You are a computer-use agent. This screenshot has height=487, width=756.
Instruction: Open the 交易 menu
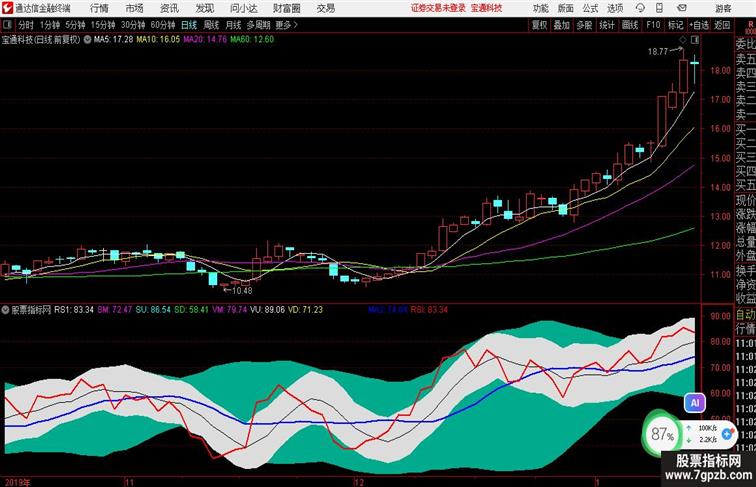[325, 8]
